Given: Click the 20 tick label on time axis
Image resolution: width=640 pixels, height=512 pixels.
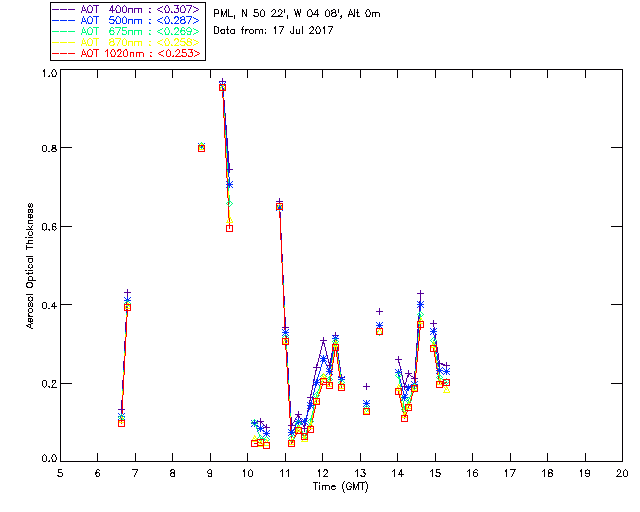Looking at the screenshot, I should (x=622, y=473).
